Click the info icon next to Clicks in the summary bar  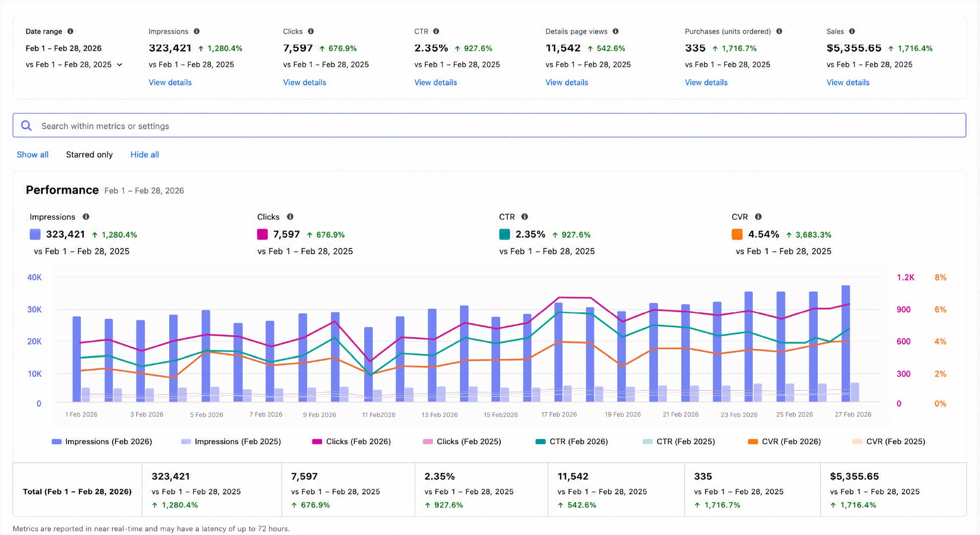pyautogui.click(x=311, y=31)
